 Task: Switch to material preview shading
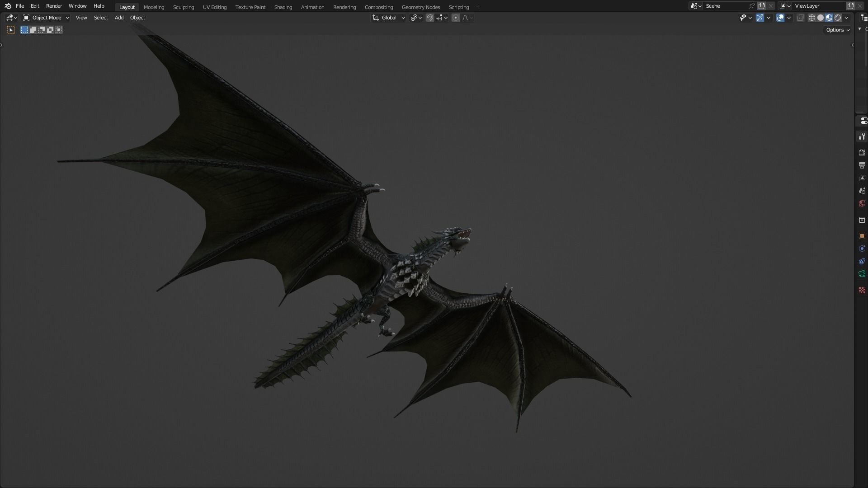click(829, 18)
